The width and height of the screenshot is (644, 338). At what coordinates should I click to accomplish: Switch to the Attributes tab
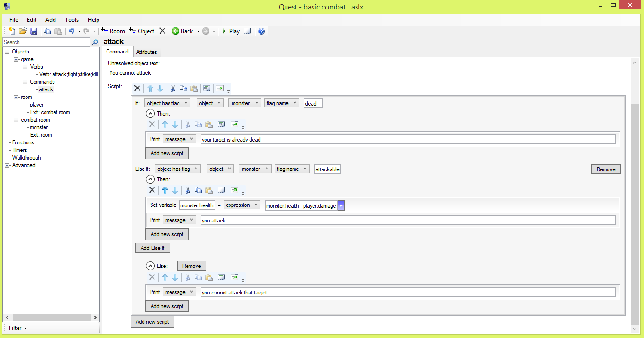point(146,52)
